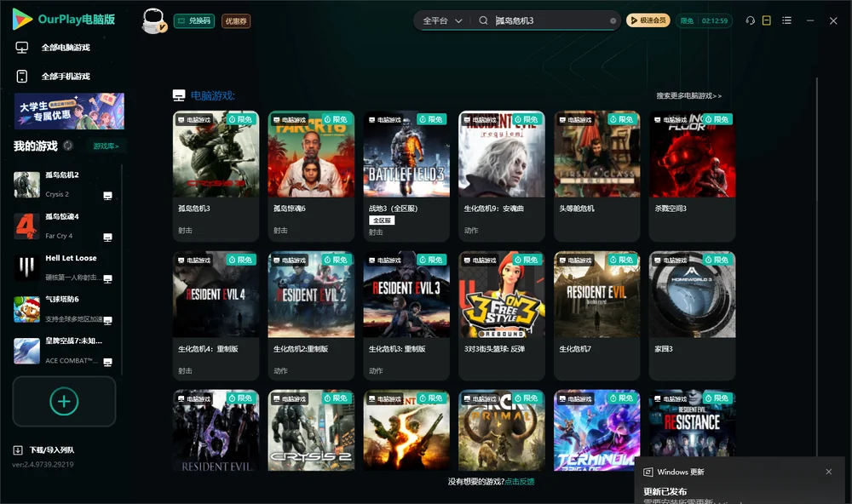This screenshot has height=504, width=852.
Task: Click the 点击反馈 feedback link
Action: pyautogui.click(x=520, y=482)
